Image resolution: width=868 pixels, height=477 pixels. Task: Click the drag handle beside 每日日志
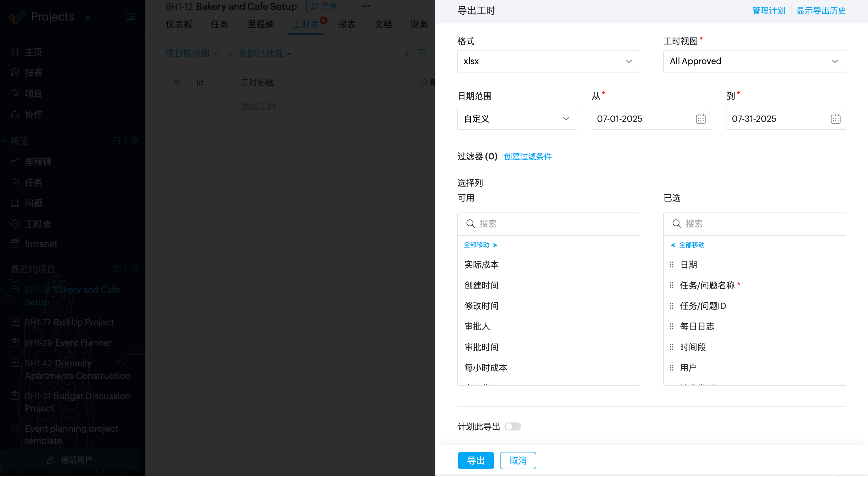671,326
